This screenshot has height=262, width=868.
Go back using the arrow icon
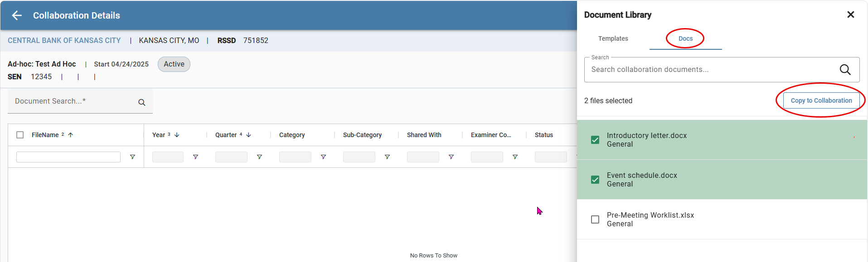[17, 15]
